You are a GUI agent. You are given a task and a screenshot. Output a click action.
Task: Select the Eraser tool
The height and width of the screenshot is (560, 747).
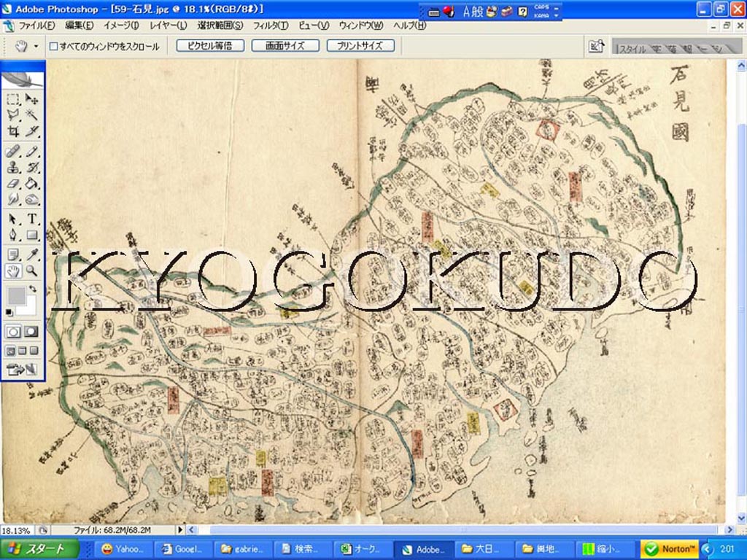[x=13, y=183]
